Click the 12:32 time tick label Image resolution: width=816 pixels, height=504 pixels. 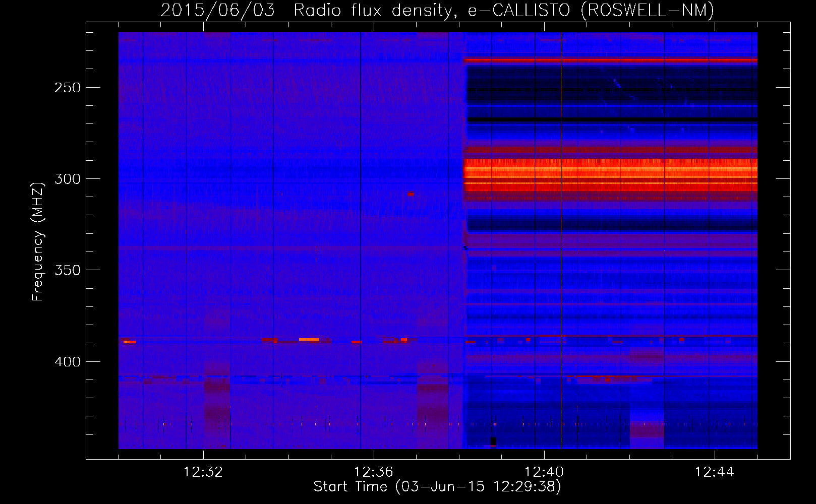(203, 472)
